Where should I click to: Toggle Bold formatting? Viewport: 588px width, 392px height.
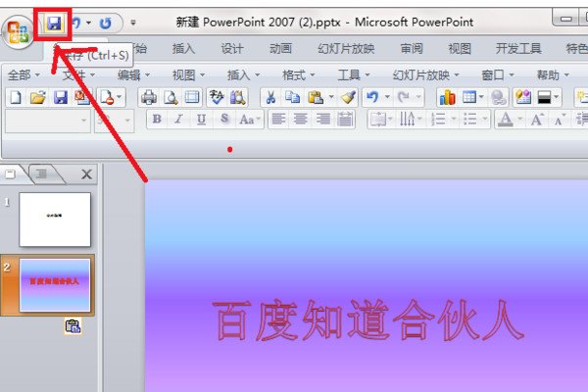click(x=157, y=120)
